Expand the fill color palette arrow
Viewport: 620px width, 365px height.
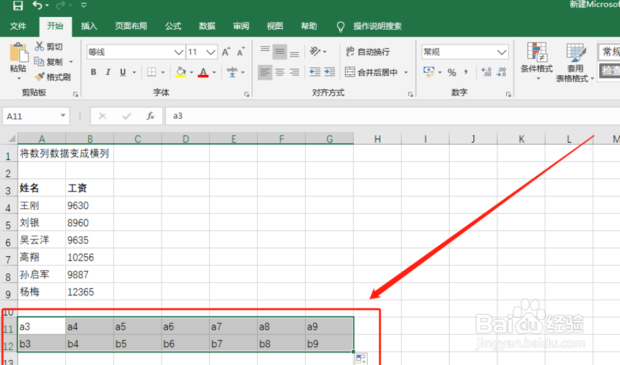pos(191,72)
